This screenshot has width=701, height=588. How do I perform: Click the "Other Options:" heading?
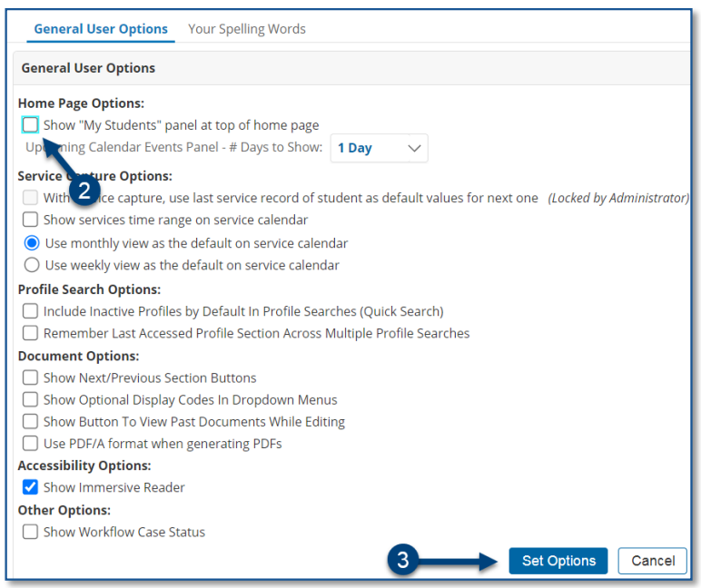click(x=64, y=510)
